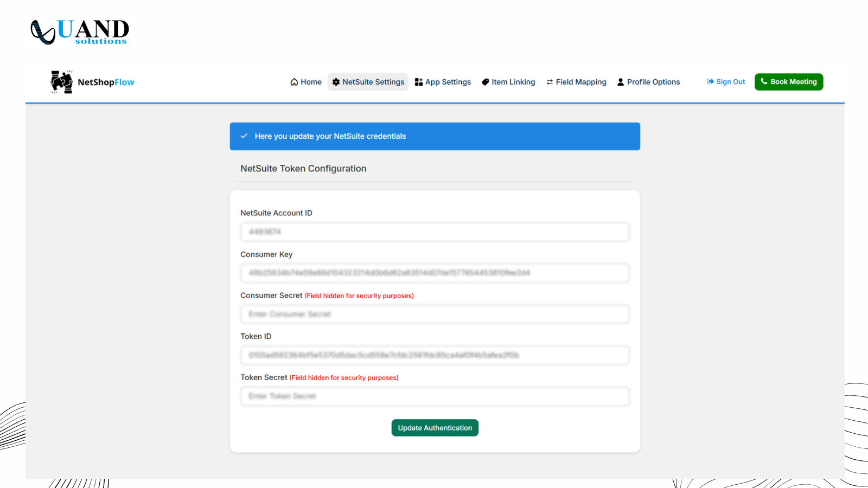Click the 'Consumer Key' label
This screenshot has height=488, width=868.
pyautogui.click(x=266, y=254)
